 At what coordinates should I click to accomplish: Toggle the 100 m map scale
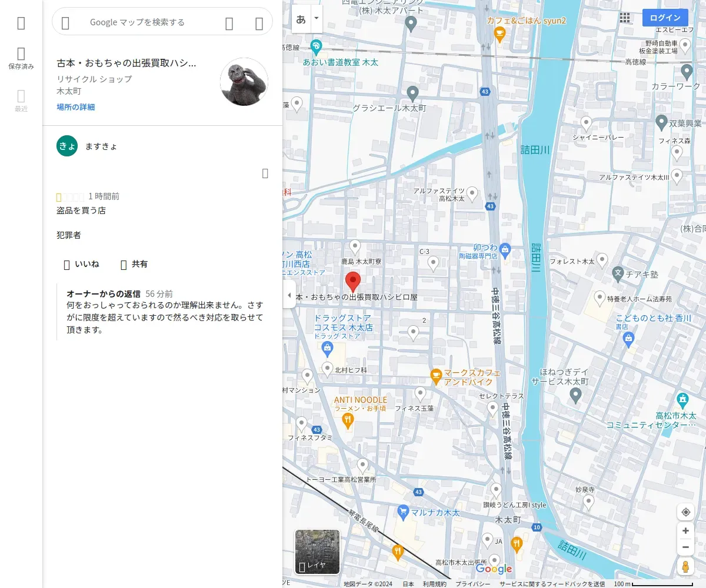(653, 584)
